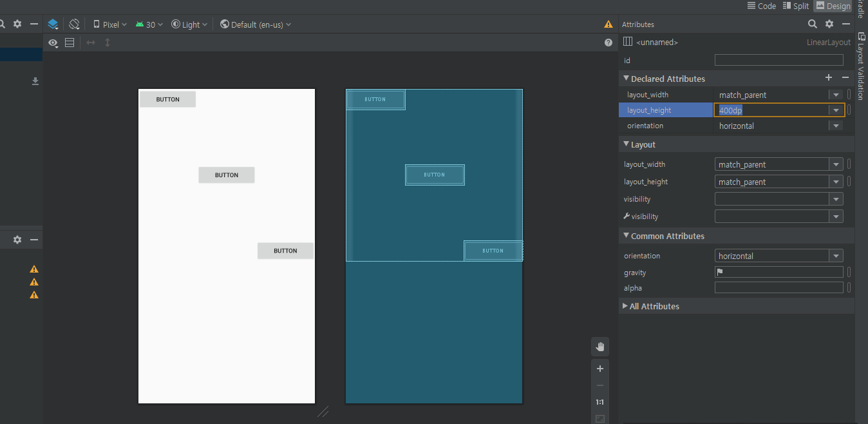Select the pan hand tool on canvas

click(600, 347)
